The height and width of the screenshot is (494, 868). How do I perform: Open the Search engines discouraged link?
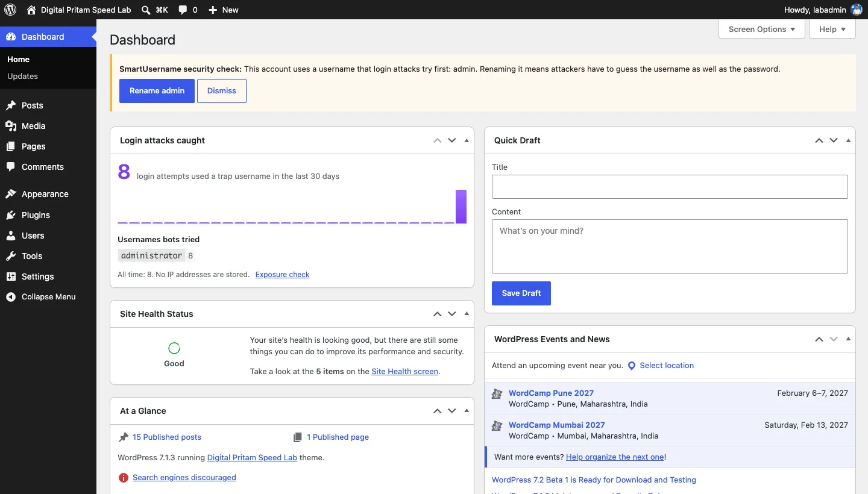(x=184, y=478)
